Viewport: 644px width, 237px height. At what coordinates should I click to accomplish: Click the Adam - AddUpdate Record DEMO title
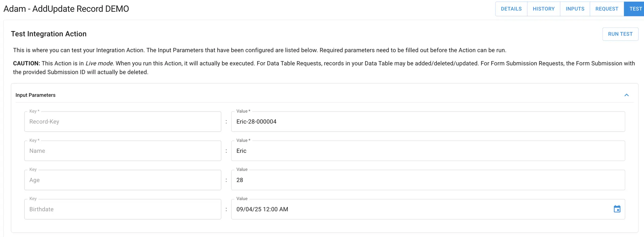(66, 9)
